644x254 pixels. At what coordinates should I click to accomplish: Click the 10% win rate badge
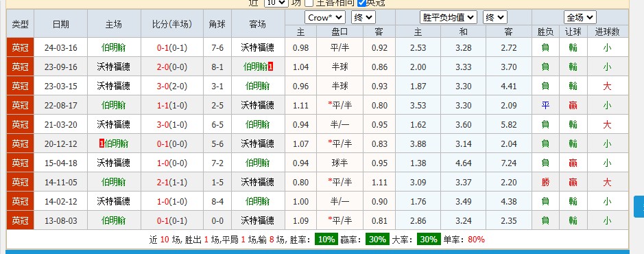(326, 239)
